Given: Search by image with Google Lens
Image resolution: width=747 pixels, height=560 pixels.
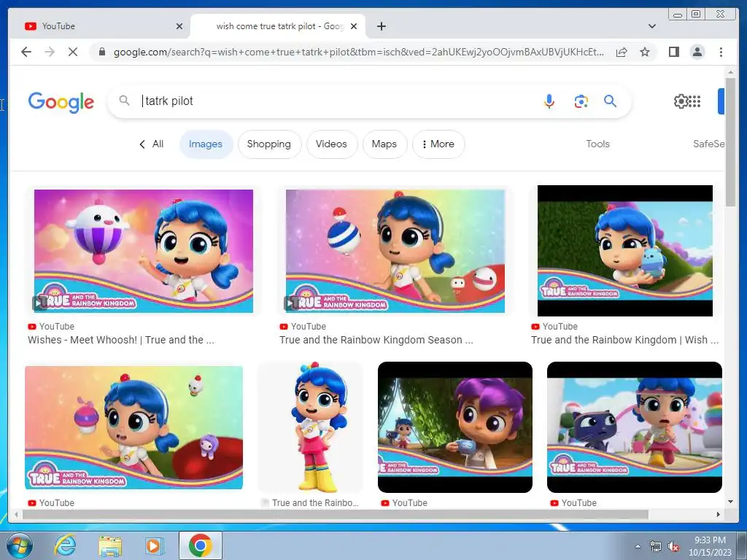Looking at the screenshot, I should click(x=581, y=101).
